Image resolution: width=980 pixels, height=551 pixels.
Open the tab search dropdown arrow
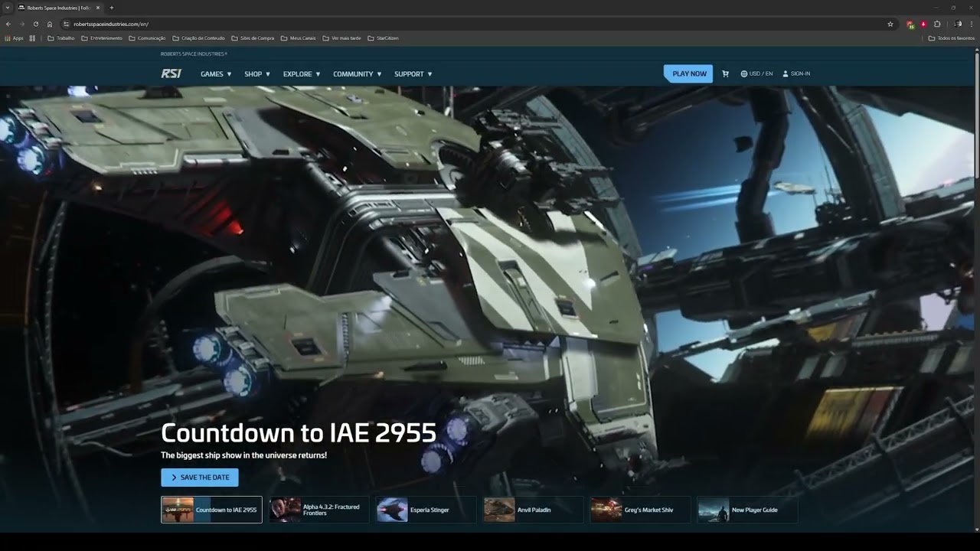point(7,8)
